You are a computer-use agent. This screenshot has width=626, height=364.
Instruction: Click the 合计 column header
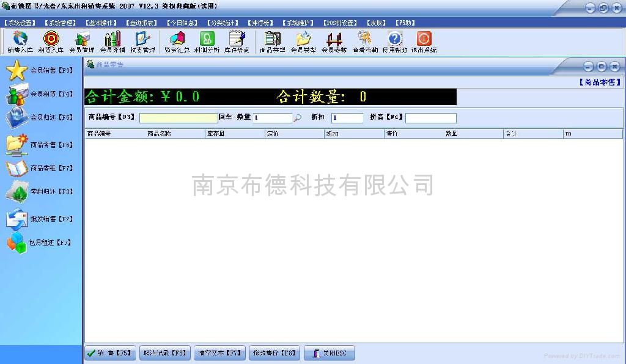tap(533, 134)
